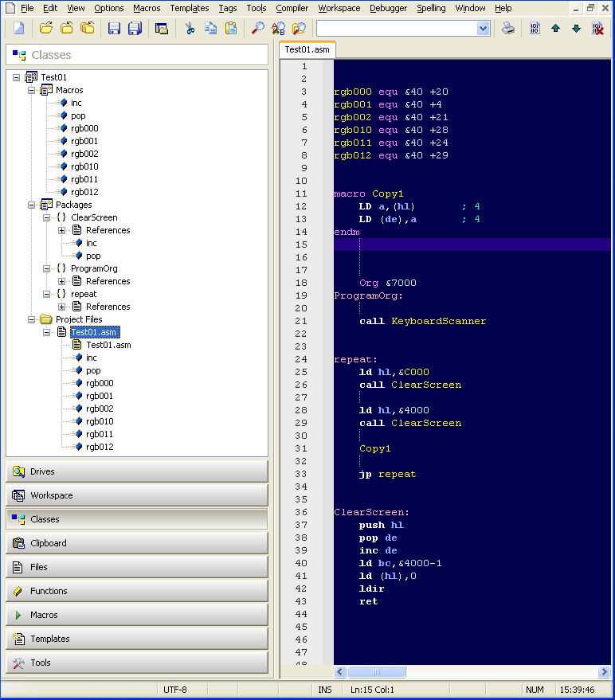Collapse the ProgramOrg package node
The image size is (615, 700).
click(x=46, y=268)
